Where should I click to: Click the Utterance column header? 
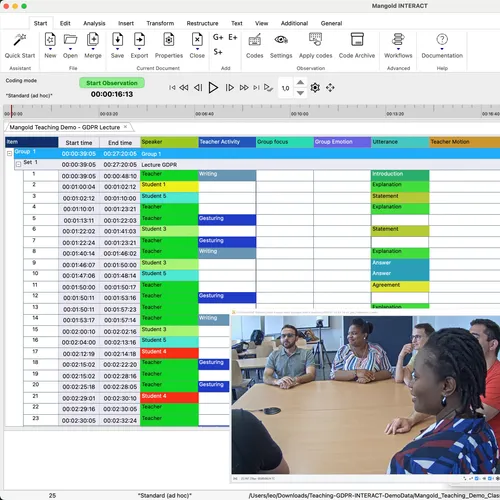coord(400,142)
